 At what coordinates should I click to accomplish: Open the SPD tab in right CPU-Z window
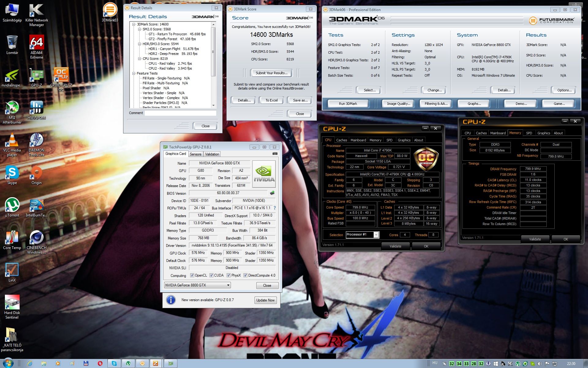(529, 133)
